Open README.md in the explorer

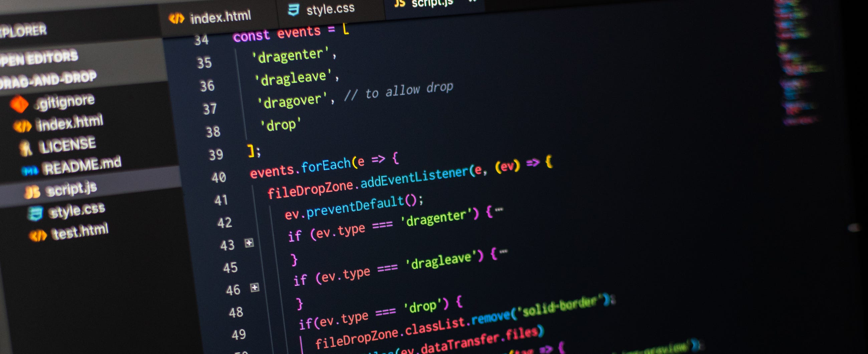(x=81, y=166)
